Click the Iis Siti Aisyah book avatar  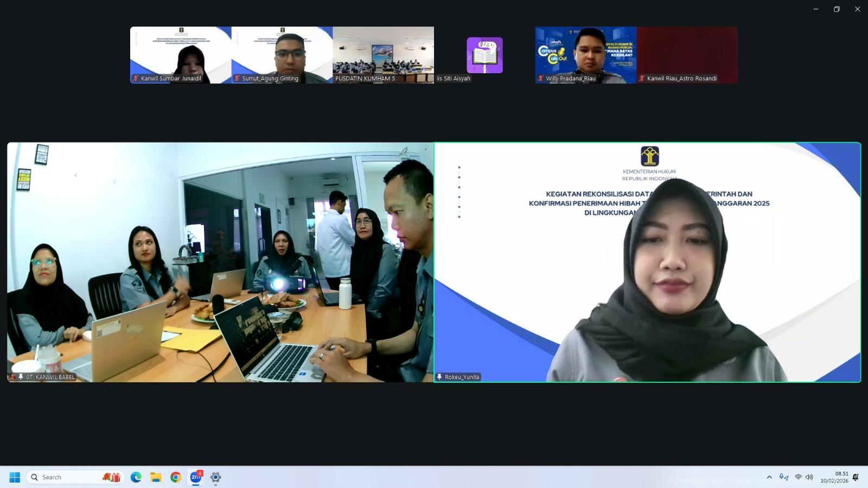pos(484,55)
